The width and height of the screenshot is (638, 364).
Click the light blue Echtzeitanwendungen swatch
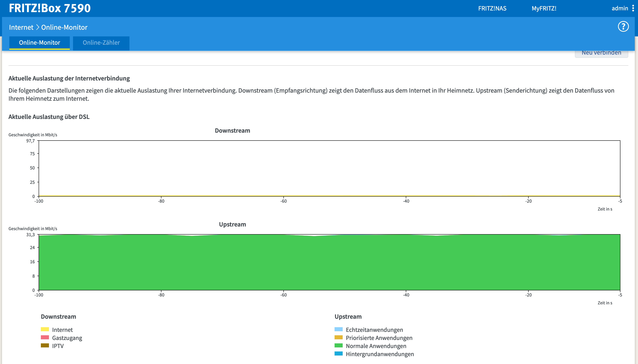(x=338, y=329)
